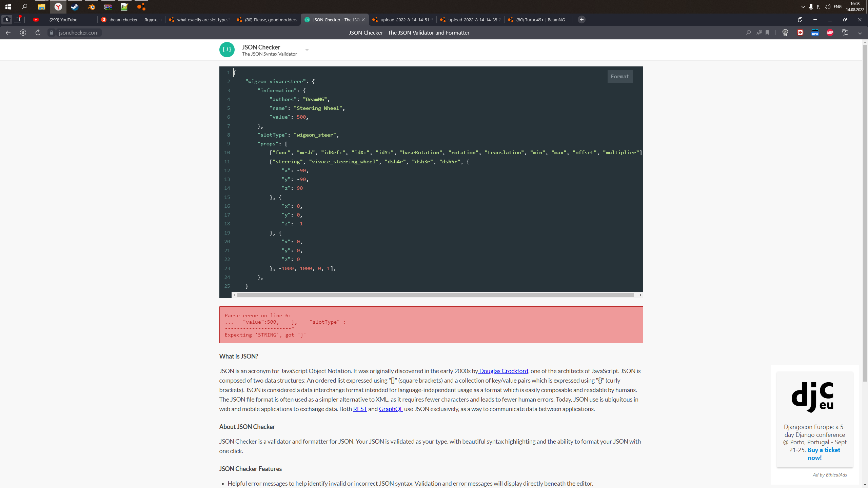The image size is (868, 488).
Task: Click the red fast-forward extension icon
Action: tap(800, 33)
